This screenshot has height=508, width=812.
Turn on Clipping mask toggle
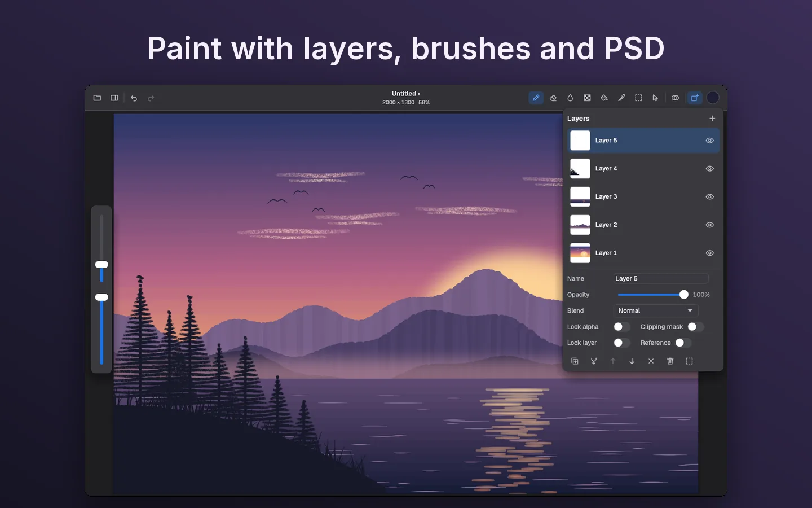coord(696,327)
